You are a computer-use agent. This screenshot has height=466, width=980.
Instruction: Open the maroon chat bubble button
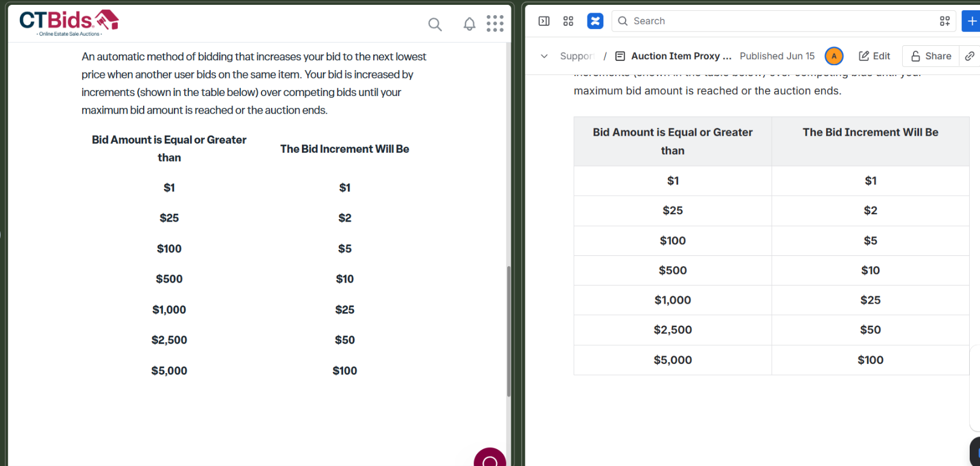pyautogui.click(x=490, y=459)
